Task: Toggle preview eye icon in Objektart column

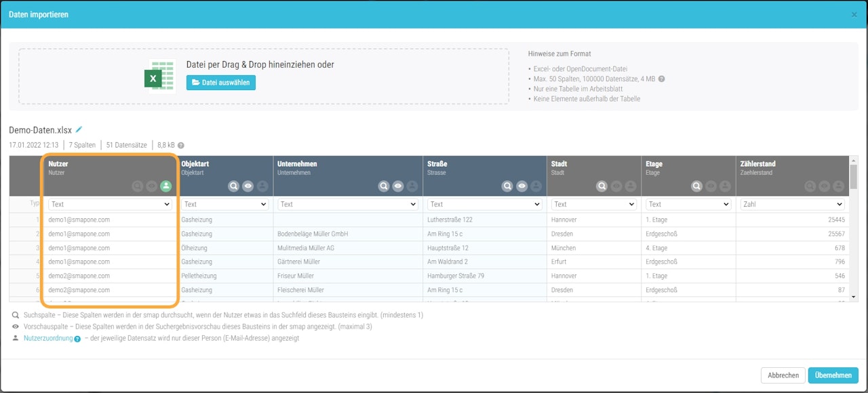Action: [248, 186]
